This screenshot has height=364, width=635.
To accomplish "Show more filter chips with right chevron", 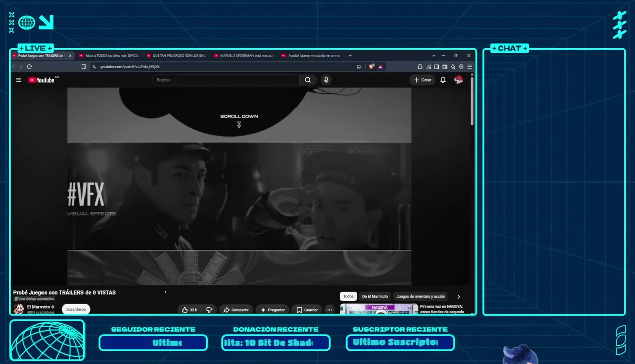I will tap(459, 297).
